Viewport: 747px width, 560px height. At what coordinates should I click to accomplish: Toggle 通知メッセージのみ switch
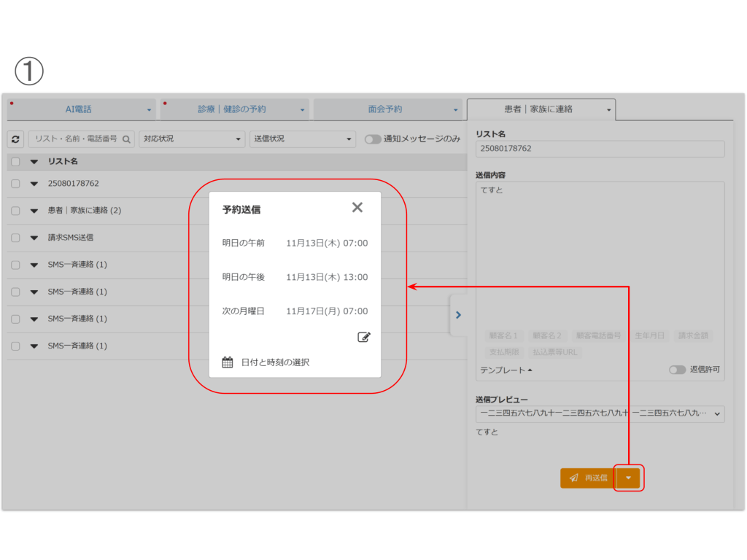point(373,139)
